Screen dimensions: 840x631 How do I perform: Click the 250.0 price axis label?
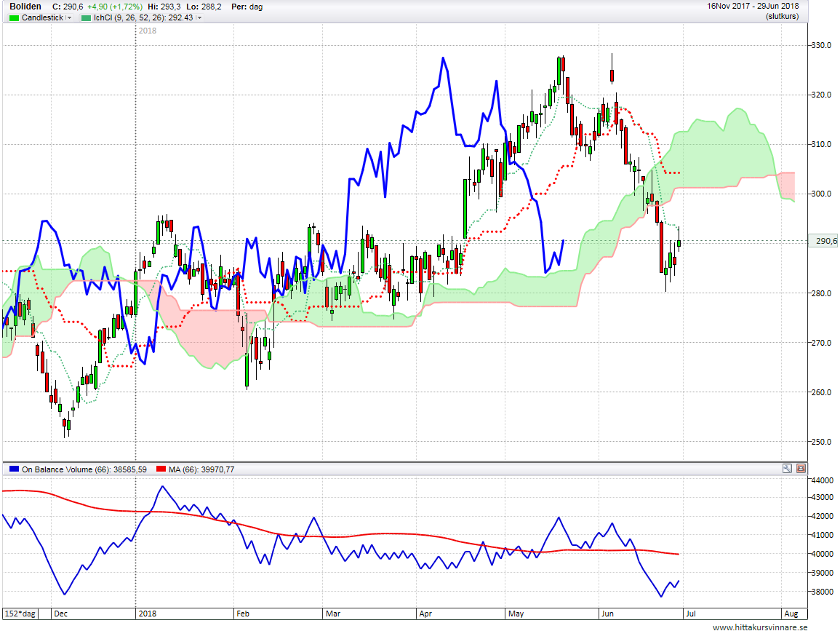[820, 442]
